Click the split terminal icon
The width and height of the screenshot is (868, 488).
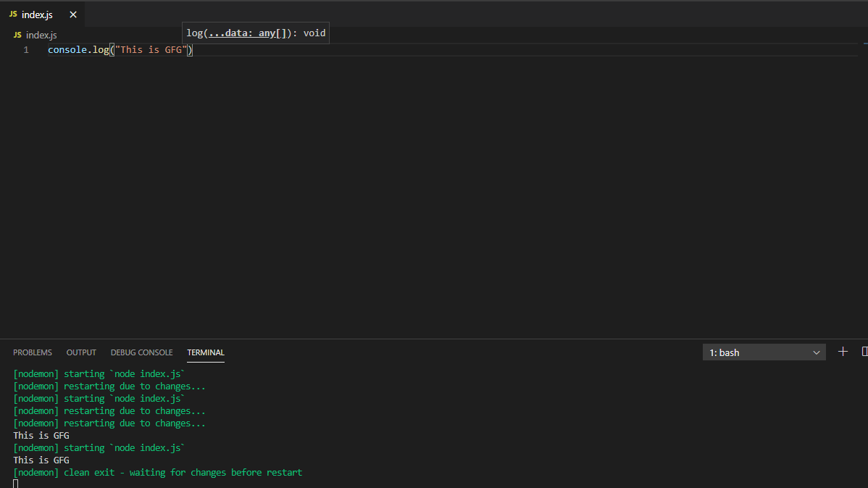tap(864, 352)
